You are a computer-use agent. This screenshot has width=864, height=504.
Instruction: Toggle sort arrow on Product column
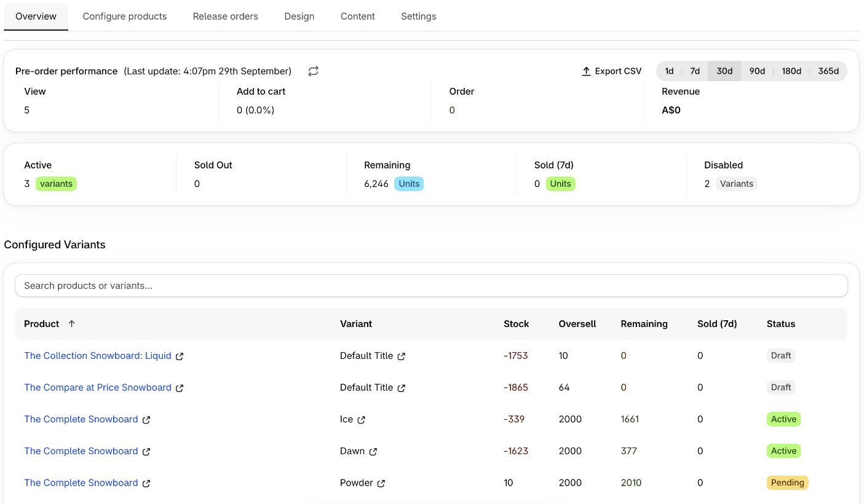(71, 324)
